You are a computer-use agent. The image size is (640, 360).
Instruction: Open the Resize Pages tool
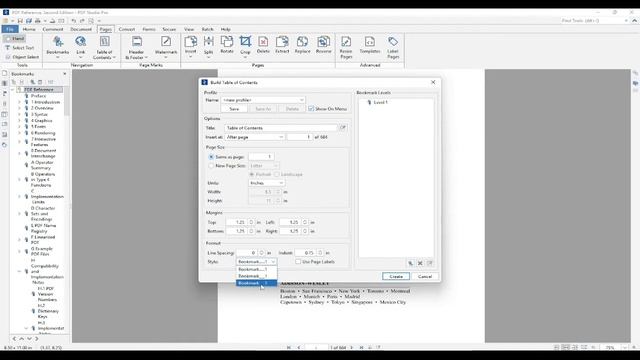[346, 47]
